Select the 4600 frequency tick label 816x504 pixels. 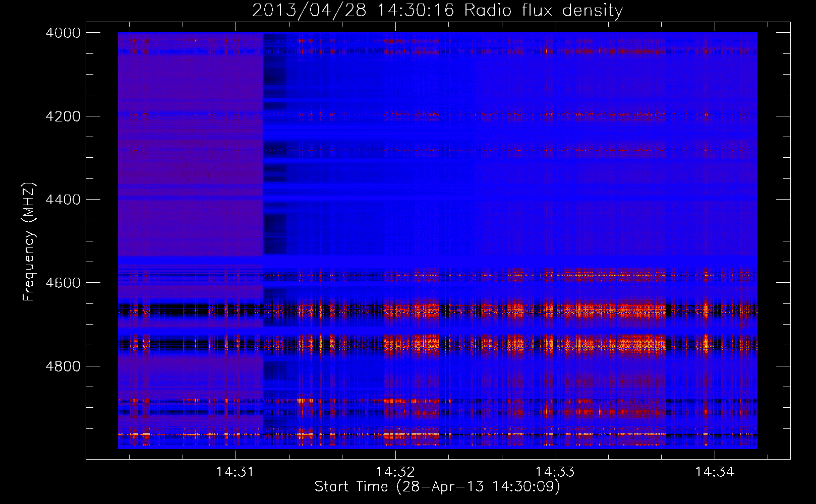63,283
